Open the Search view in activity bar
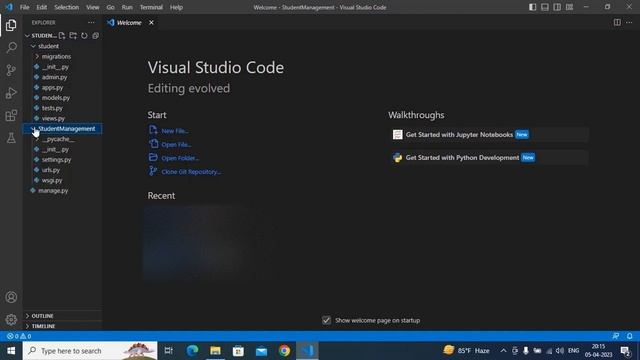640x360 pixels. [x=11, y=48]
